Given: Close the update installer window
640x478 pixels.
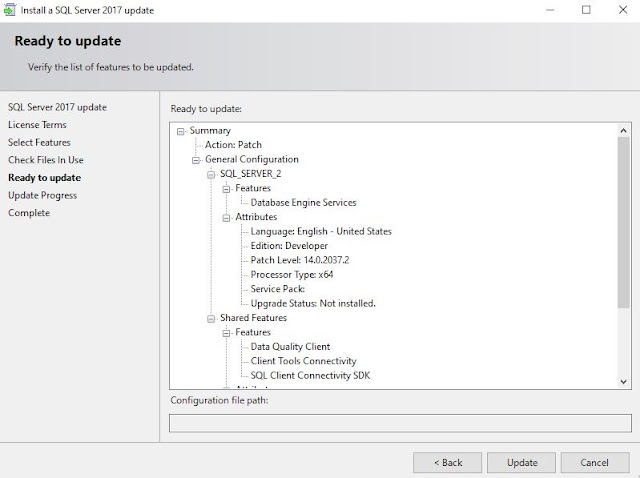Looking at the screenshot, I should point(623,10).
